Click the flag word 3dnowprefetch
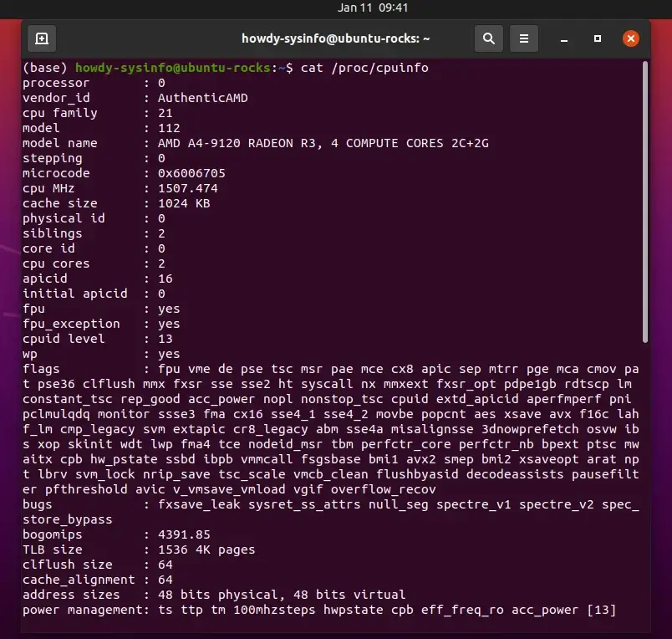 [x=530, y=429]
